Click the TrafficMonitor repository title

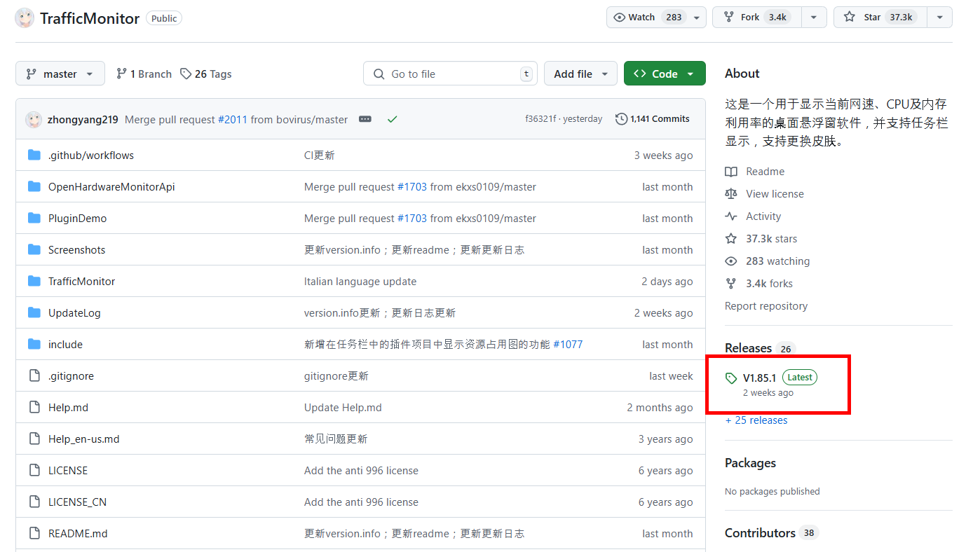[90, 18]
